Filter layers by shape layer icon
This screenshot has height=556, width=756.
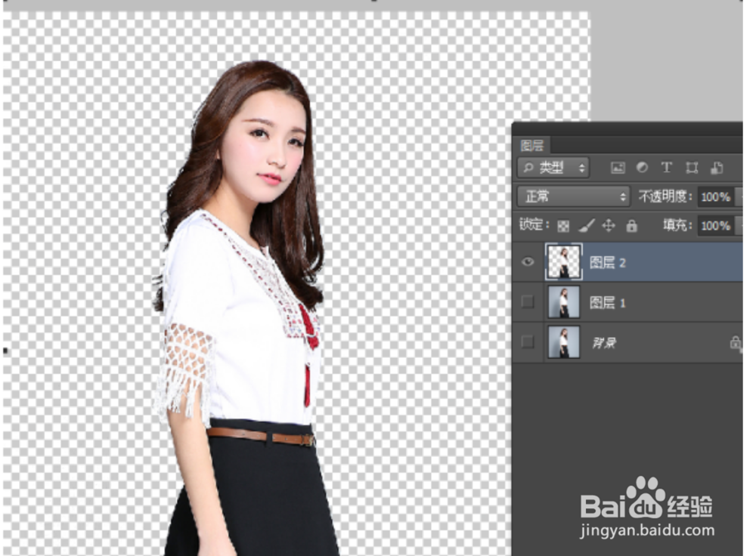[692, 168]
